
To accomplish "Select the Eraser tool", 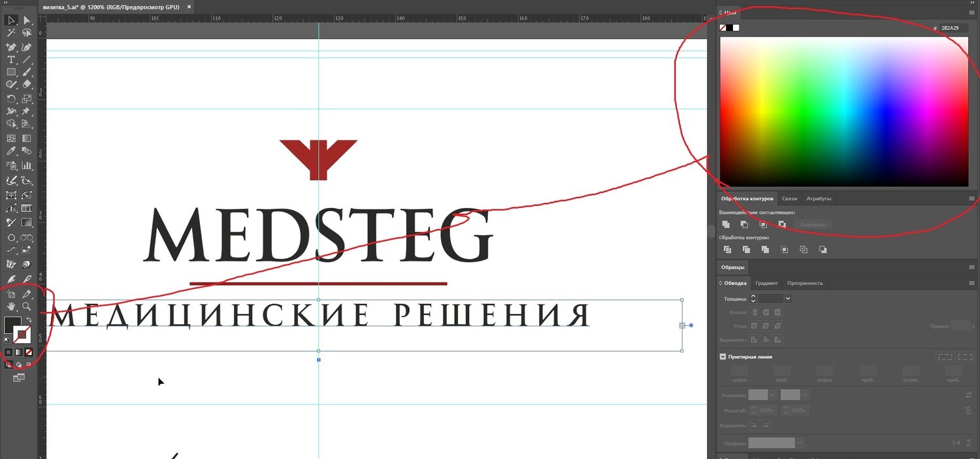I will coord(27,84).
